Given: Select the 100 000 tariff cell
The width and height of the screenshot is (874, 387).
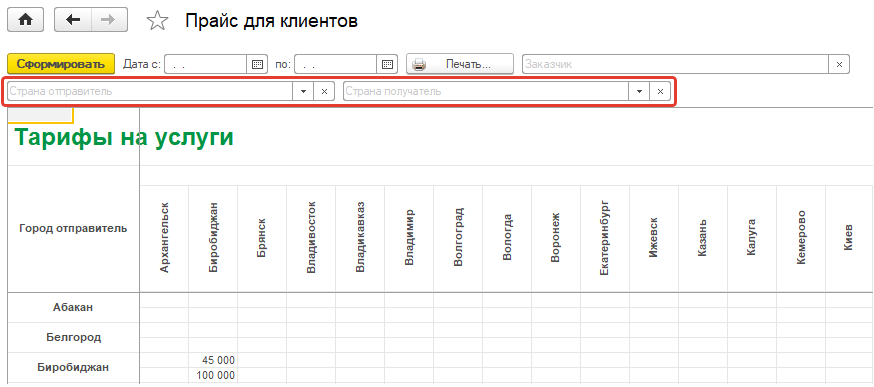Looking at the screenshot, I should [x=213, y=375].
